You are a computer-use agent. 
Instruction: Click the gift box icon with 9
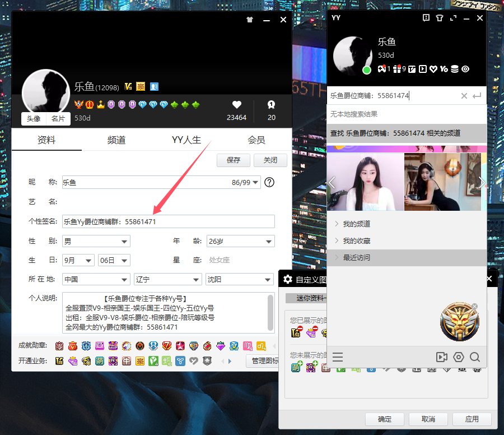(397, 69)
